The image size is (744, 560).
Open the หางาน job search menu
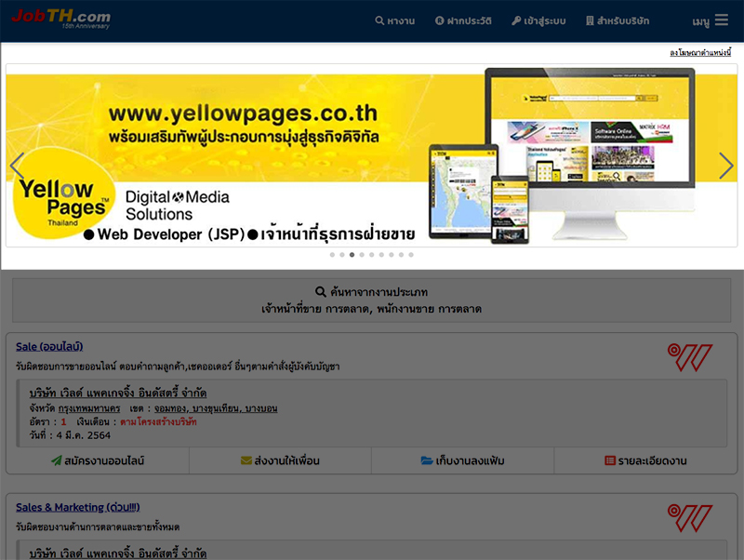(x=394, y=20)
